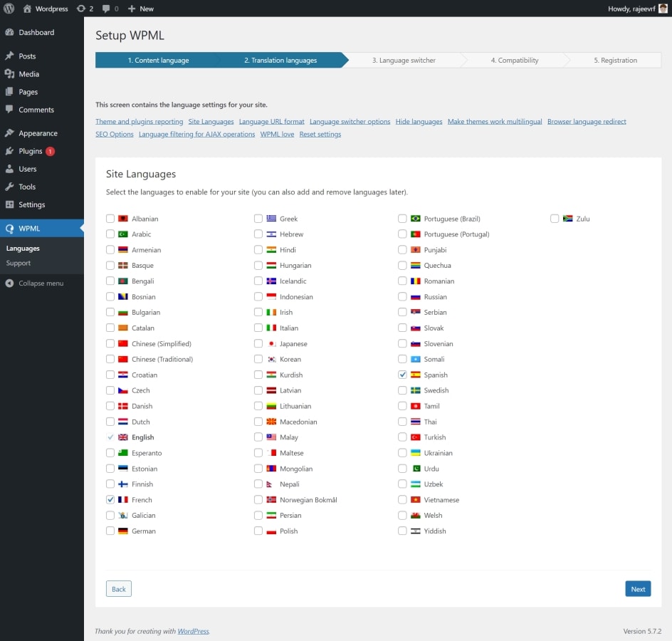Go to step 1. Content language
The image size is (672, 641).
pos(158,61)
